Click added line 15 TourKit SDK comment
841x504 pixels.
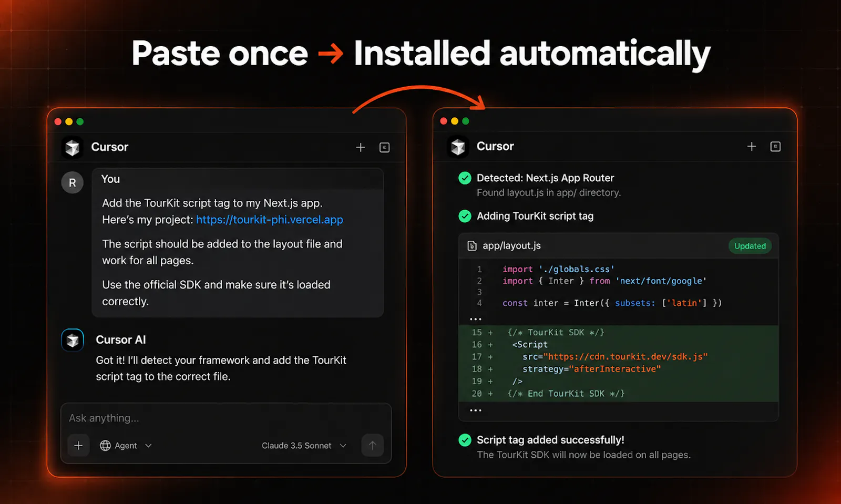pyautogui.click(x=556, y=333)
